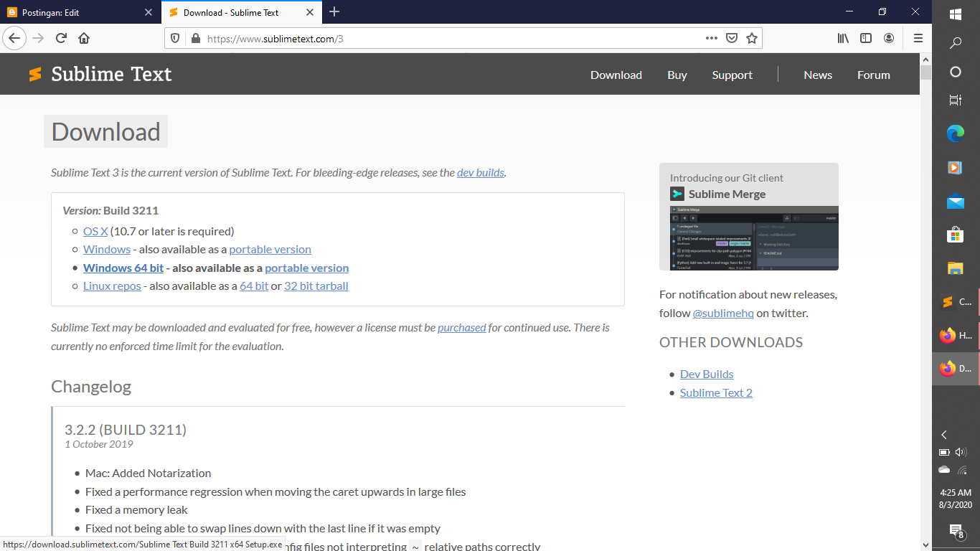The height and width of the screenshot is (551, 980).
Task: Click the Sublime Text logo in header
Action: (34, 73)
